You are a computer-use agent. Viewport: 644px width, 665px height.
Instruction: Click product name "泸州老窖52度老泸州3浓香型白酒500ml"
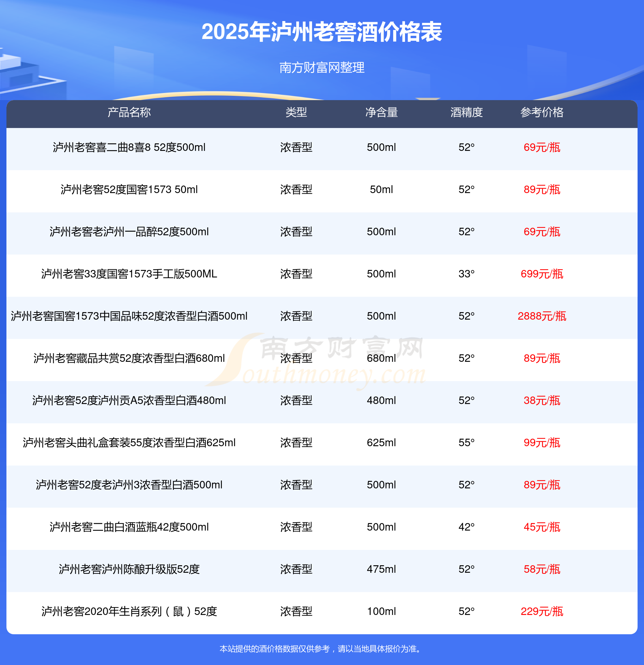click(129, 485)
